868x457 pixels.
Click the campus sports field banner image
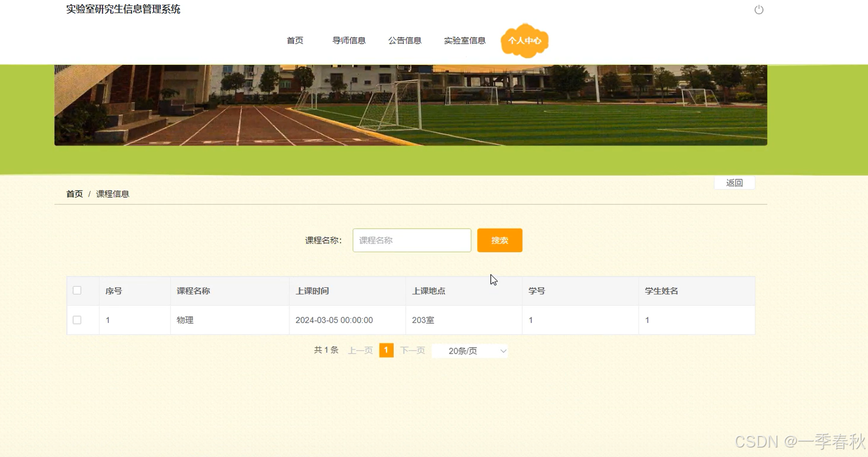coord(411,105)
